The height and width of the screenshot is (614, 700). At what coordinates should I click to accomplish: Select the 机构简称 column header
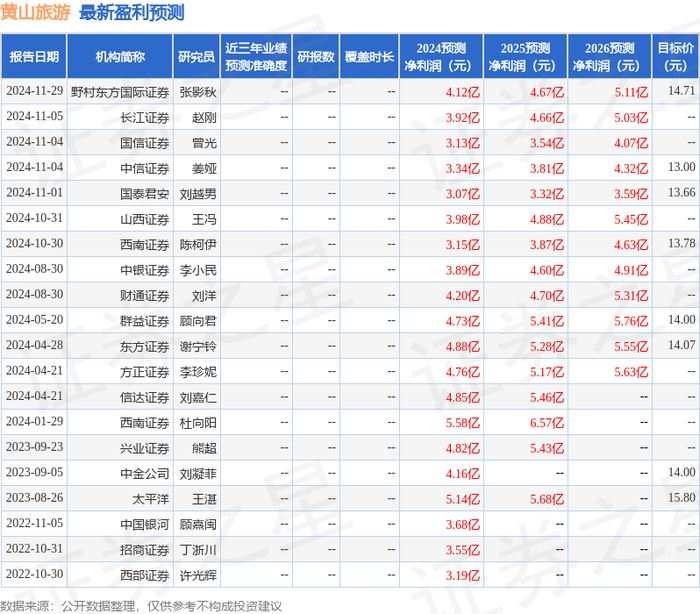pos(120,57)
